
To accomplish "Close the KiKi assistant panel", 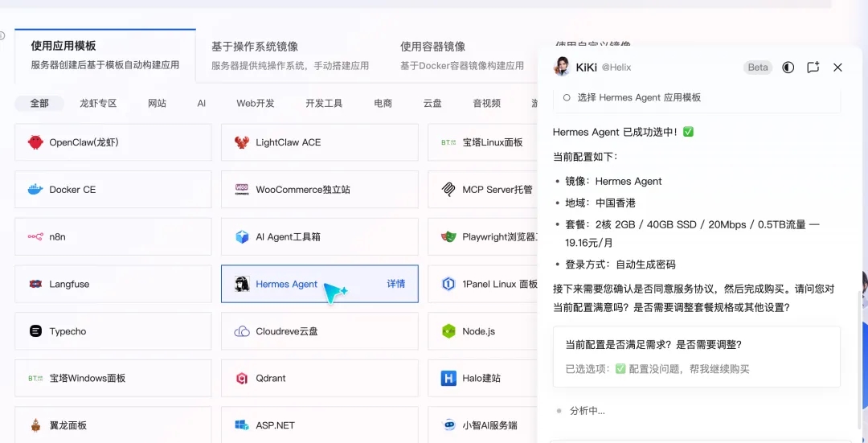I will (837, 68).
